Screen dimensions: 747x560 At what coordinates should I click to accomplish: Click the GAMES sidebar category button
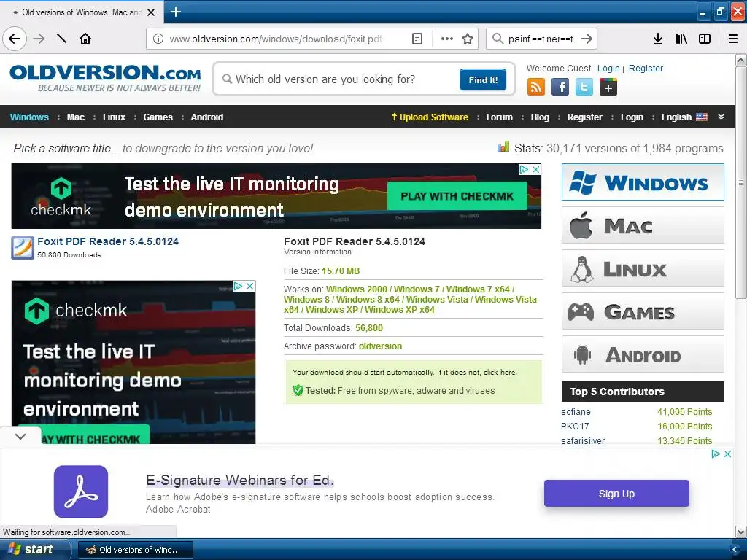point(643,311)
